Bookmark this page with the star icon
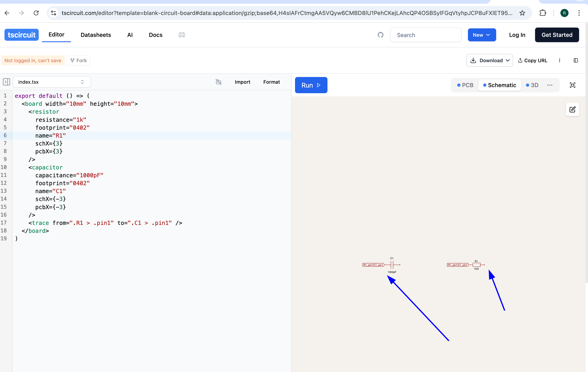 point(522,13)
